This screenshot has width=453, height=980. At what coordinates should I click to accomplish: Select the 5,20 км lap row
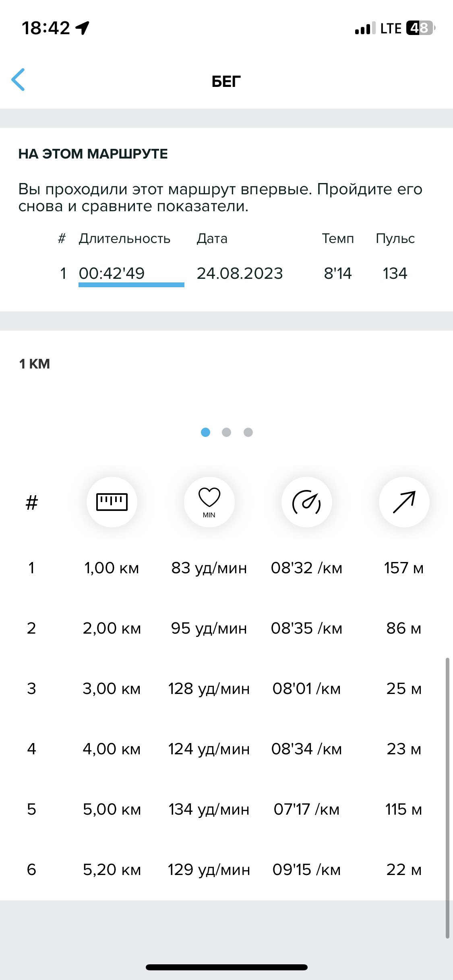coord(226,869)
